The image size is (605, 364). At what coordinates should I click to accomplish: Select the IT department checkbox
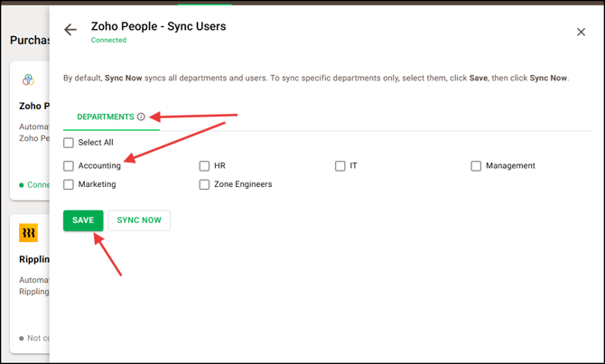click(340, 166)
